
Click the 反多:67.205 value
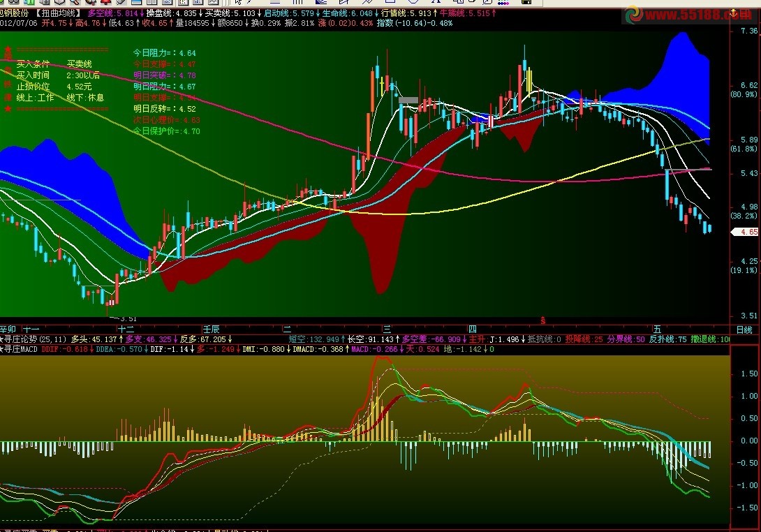[x=205, y=339]
